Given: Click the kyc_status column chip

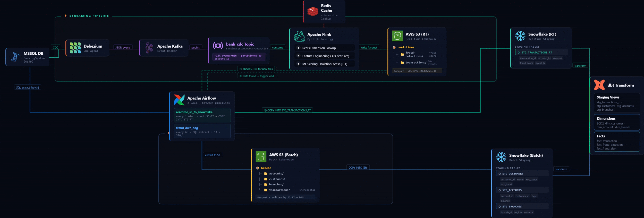Looking at the screenshot, I should (532, 180).
